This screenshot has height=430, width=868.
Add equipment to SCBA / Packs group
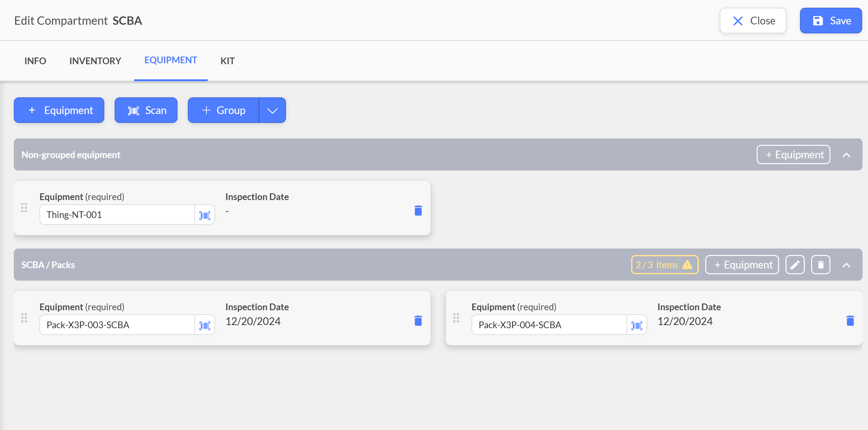click(742, 265)
